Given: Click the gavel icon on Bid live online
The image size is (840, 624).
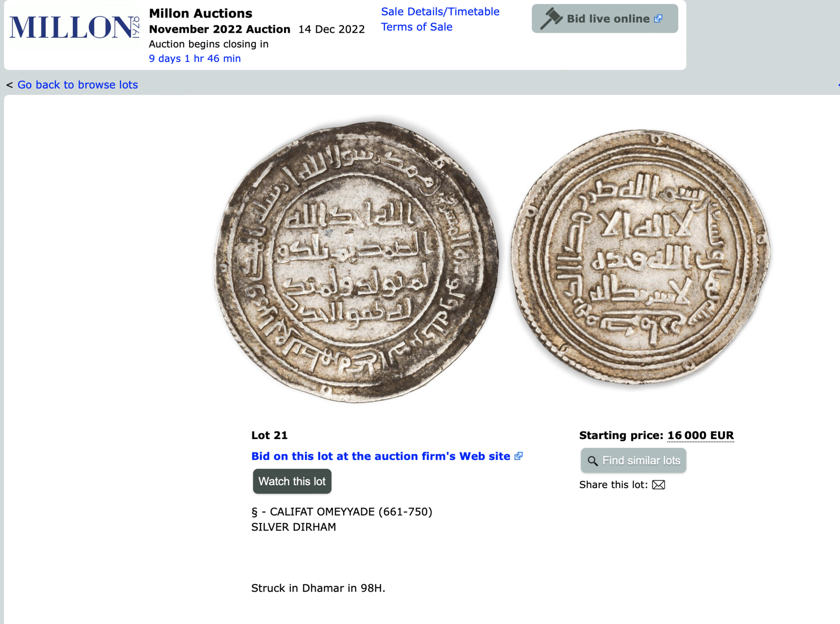Looking at the screenshot, I should [x=551, y=18].
